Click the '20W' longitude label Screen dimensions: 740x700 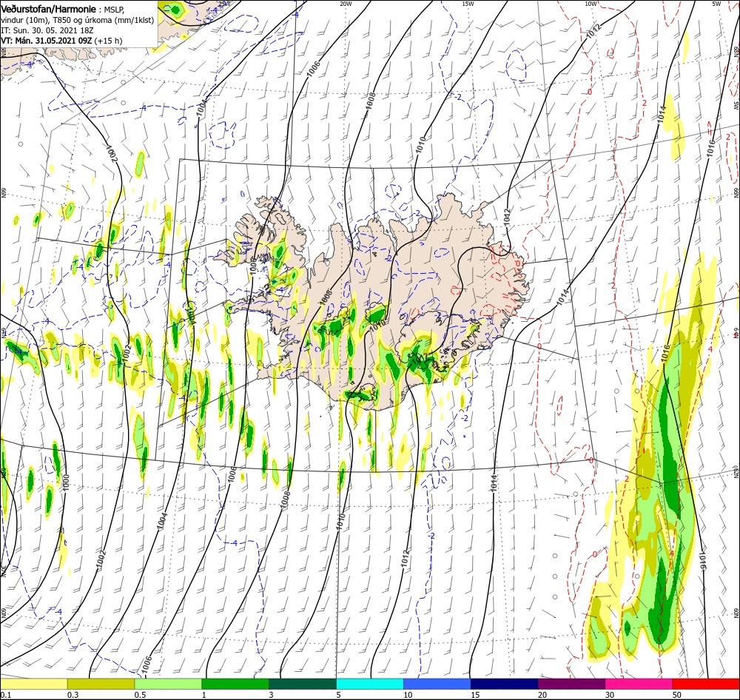pyautogui.click(x=346, y=4)
